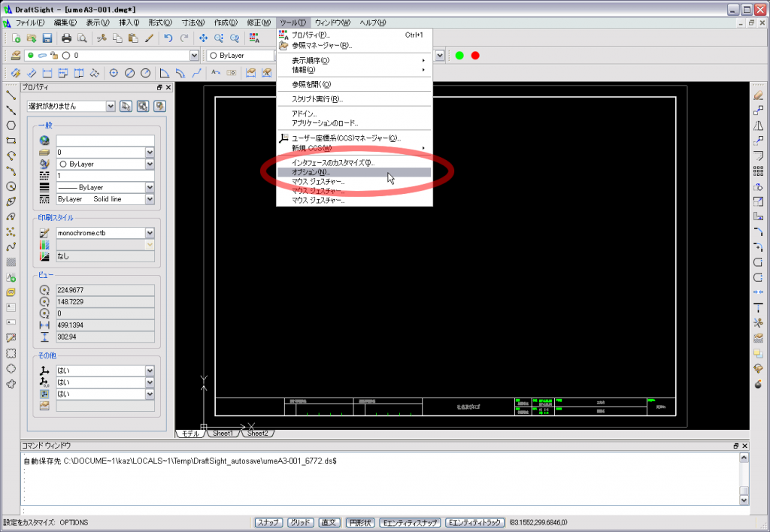
Task: Open Print Preview magnifier icon
Action: [x=82, y=38]
